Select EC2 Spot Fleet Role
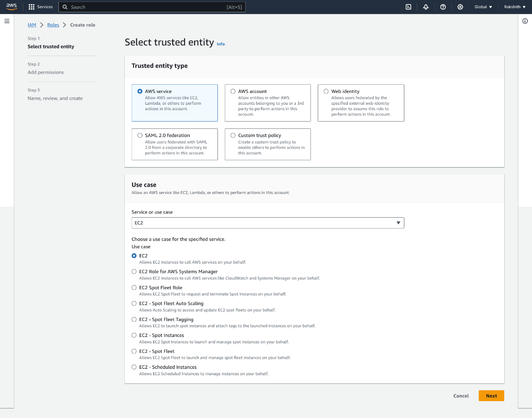 point(134,287)
